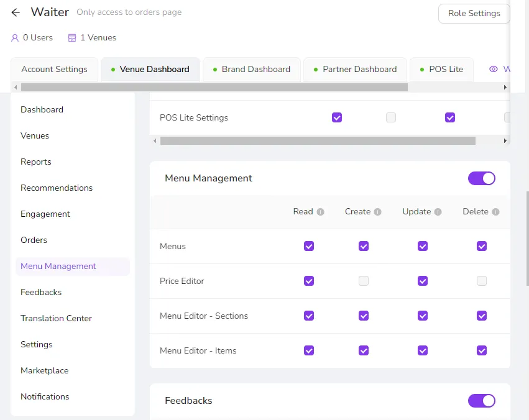529x420 pixels.
Task: Uncheck Read for Menu Editor - Items
Action: pyautogui.click(x=309, y=350)
